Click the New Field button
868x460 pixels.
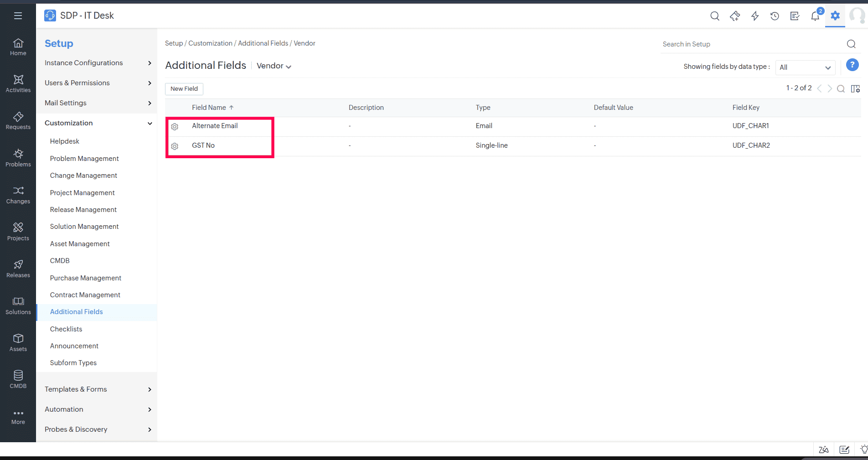click(x=184, y=89)
